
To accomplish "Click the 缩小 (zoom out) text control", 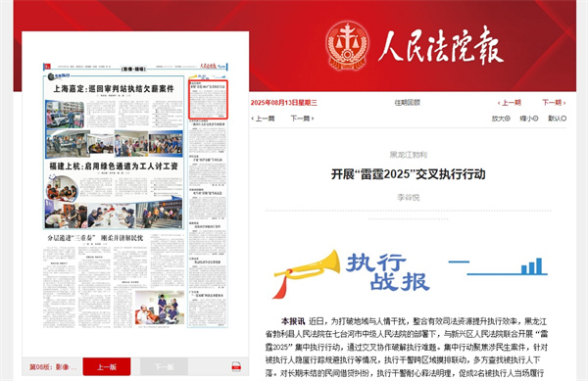I will [x=529, y=119].
